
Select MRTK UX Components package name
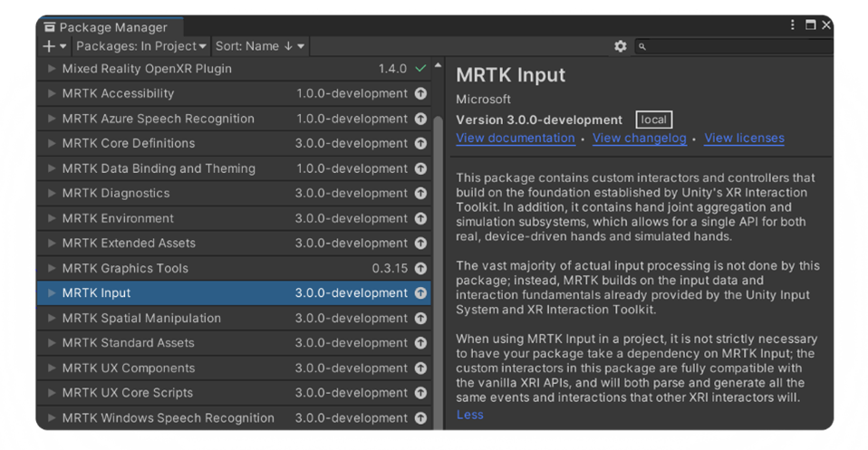tap(129, 369)
